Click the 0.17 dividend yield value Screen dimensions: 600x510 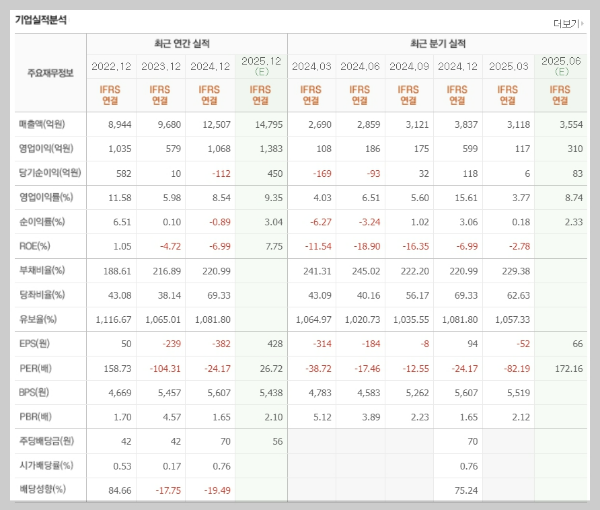pyautogui.click(x=171, y=466)
